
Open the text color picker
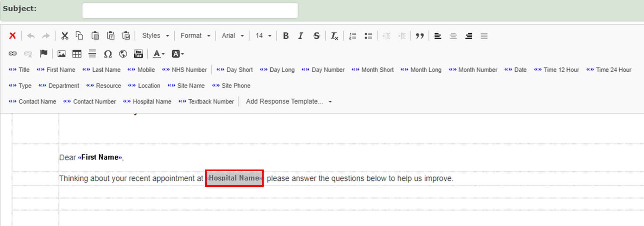159,54
